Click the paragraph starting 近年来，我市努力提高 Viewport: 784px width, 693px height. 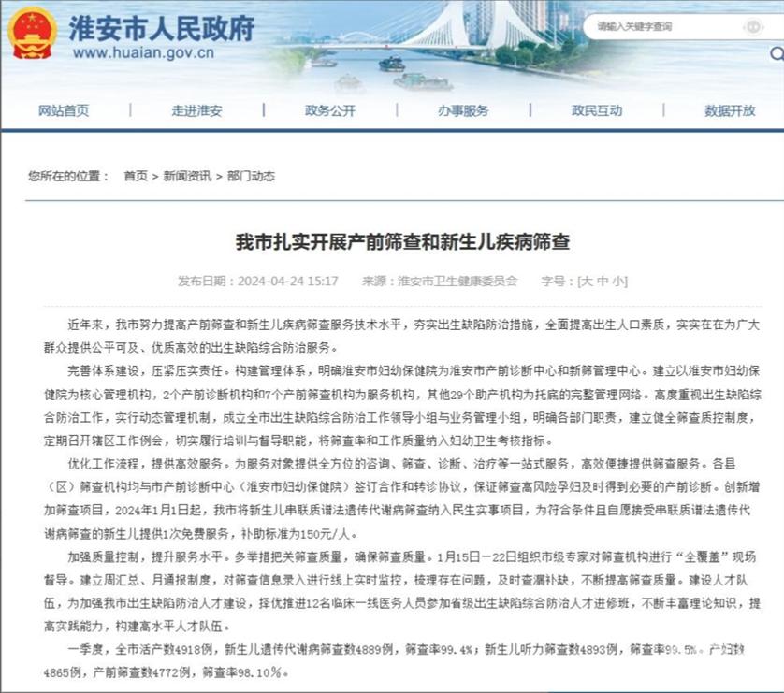(x=402, y=336)
